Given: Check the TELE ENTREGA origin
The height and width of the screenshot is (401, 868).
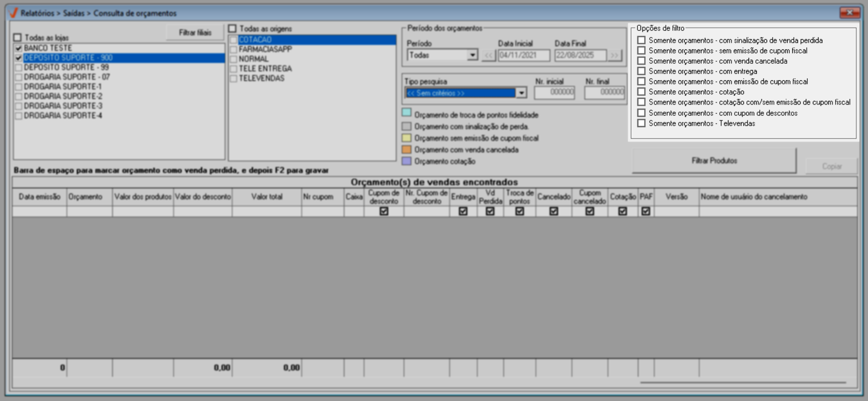Looking at the screenshot, I should pos(234,68).
